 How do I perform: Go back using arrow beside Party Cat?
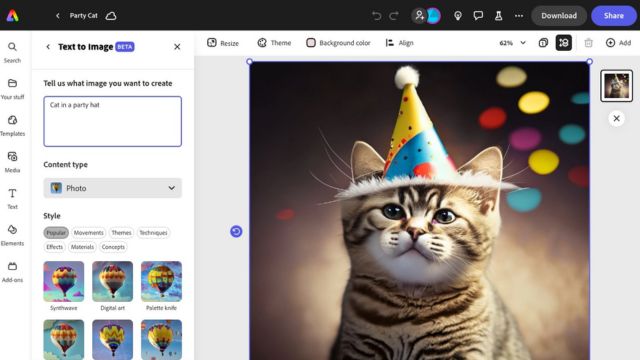point(58,16)
